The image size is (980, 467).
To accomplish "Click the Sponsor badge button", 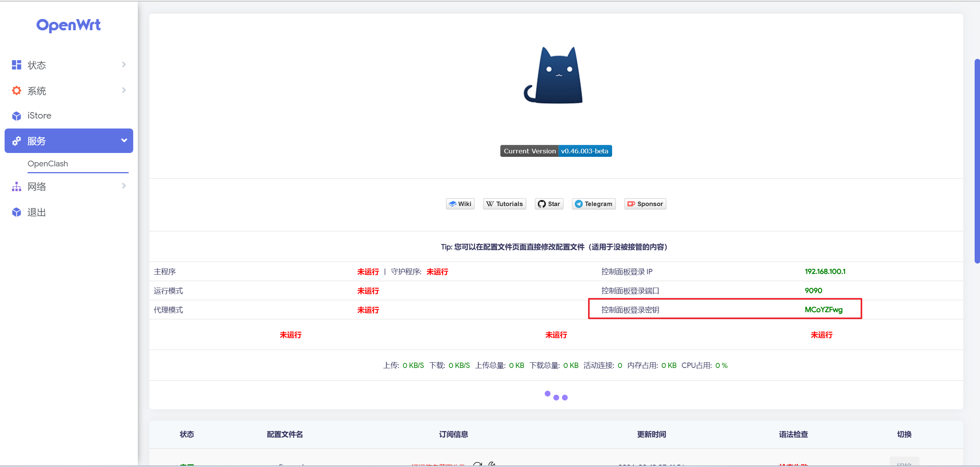I will [x=645, y=204].
